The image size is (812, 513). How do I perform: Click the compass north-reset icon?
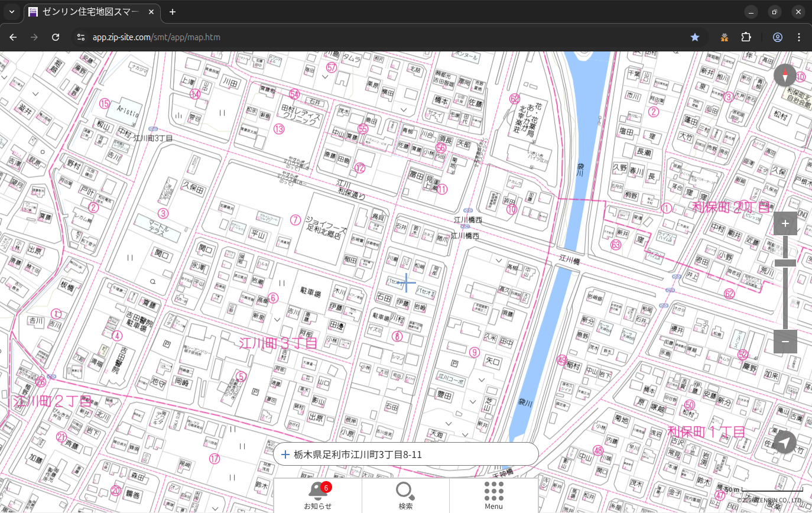(x=785, y=76)
